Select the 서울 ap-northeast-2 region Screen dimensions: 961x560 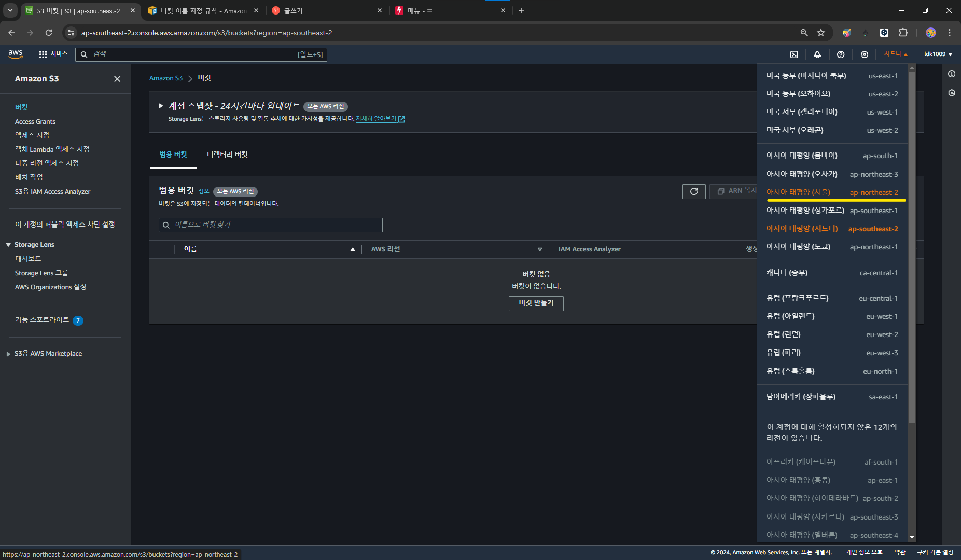tap(832, 192)
